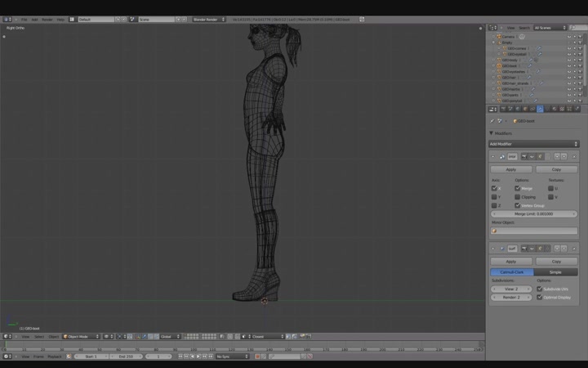Collapse the Modifiers panel triangle

[x=492, y=133]
